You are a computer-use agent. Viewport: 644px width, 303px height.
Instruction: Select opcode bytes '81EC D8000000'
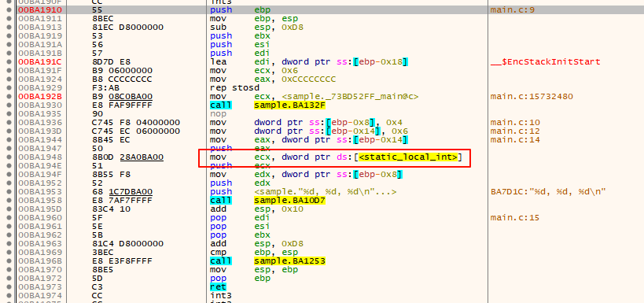127,27
